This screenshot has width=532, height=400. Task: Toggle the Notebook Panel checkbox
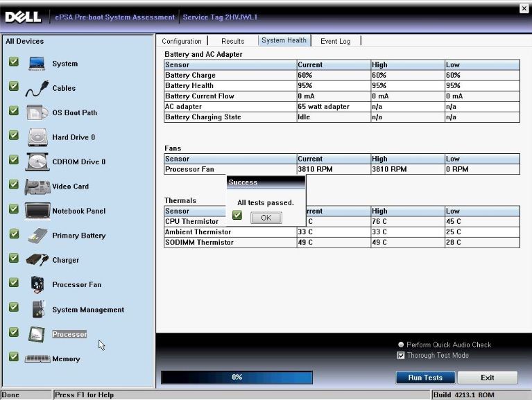click(x=14, y=209)
